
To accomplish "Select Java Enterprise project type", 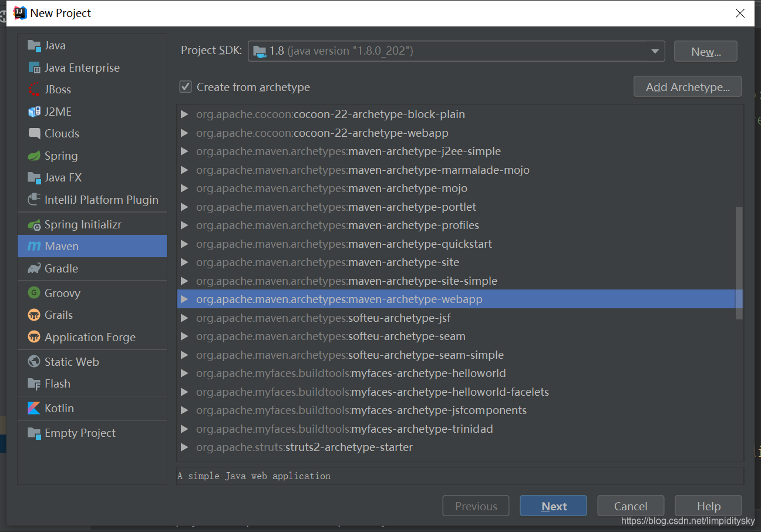I will pyautogui.click(x=92, y=68).
